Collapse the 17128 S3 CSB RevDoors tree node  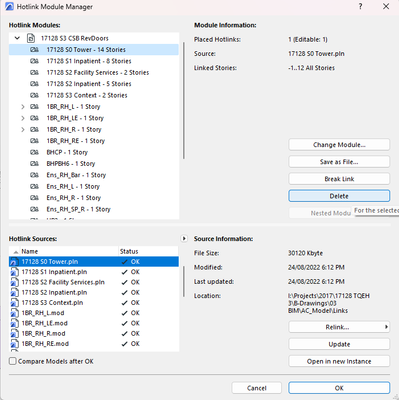[17, 38]
